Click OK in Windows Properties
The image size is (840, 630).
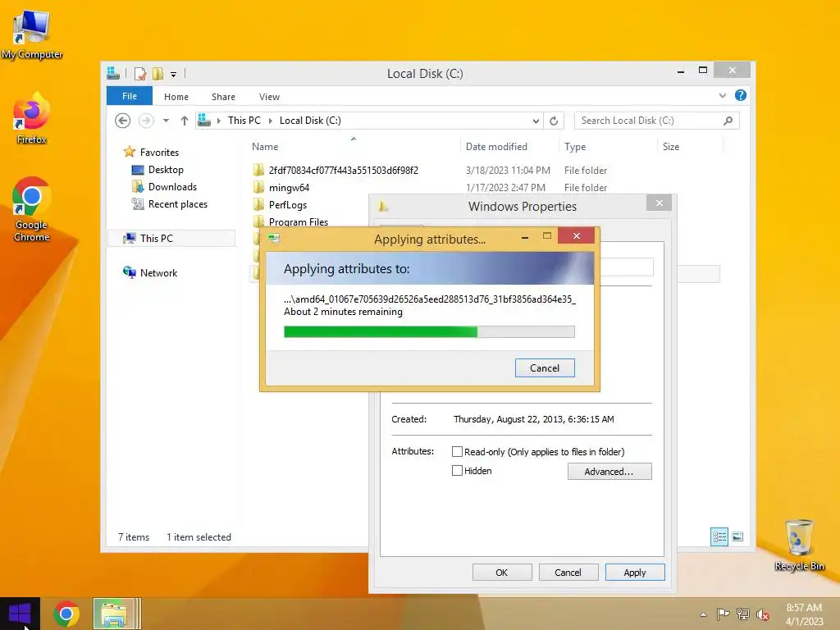pos(502,572)
